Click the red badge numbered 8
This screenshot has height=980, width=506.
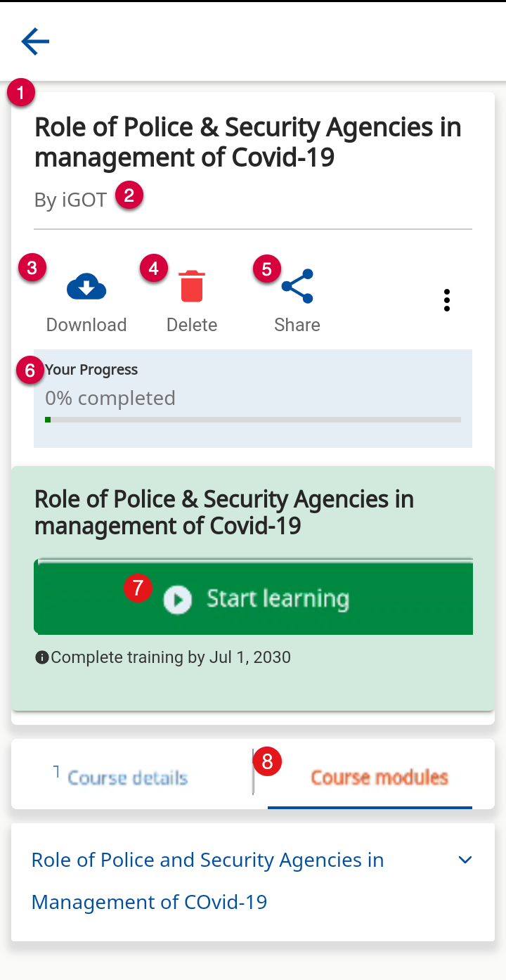coord(268,761)
